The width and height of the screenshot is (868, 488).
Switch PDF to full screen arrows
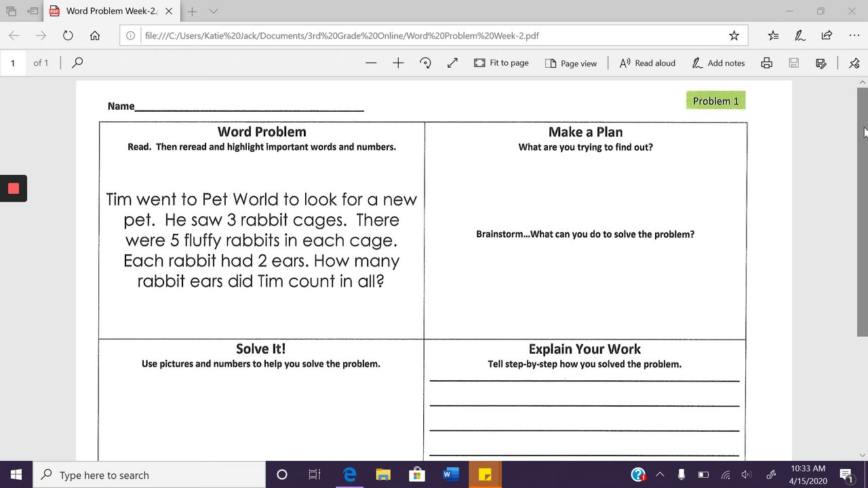coord(452,63)
